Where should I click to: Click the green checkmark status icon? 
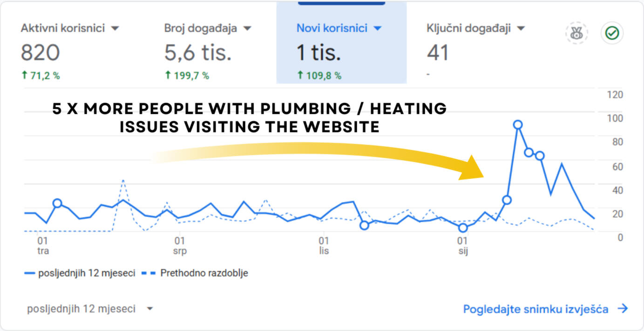(612, 34)
